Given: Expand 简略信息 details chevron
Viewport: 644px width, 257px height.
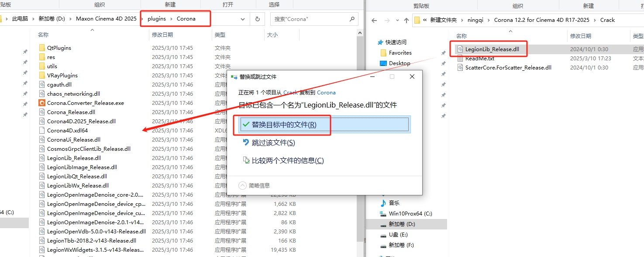Looking at the screenshot, I should pos(242,185).
